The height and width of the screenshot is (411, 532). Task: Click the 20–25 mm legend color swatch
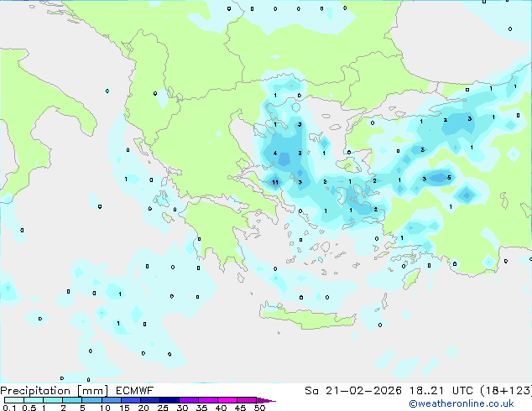150,400
